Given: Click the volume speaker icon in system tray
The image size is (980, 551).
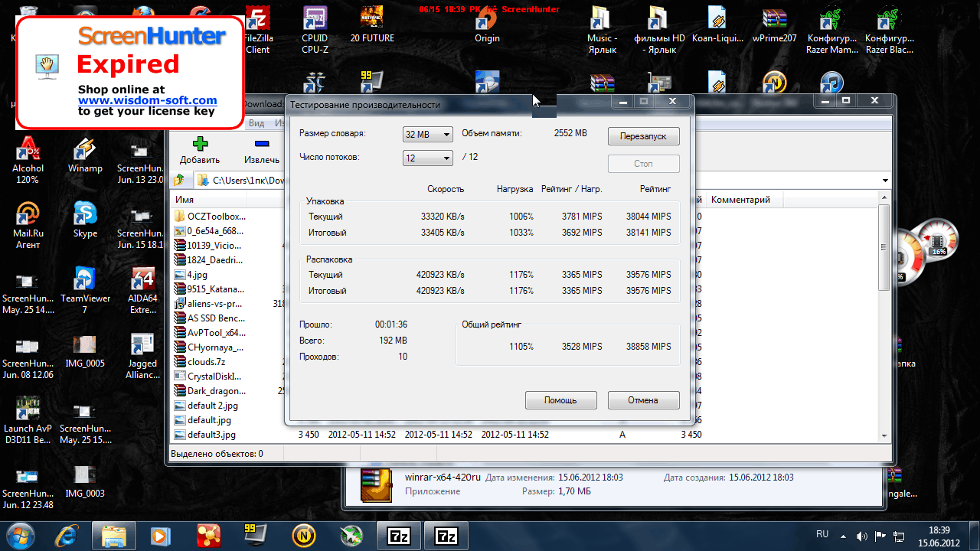Looking at the screenshot, I should click(x=862, y=536).
